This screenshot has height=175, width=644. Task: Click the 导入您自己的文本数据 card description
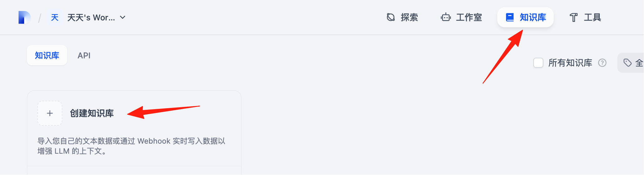(131, 146)
